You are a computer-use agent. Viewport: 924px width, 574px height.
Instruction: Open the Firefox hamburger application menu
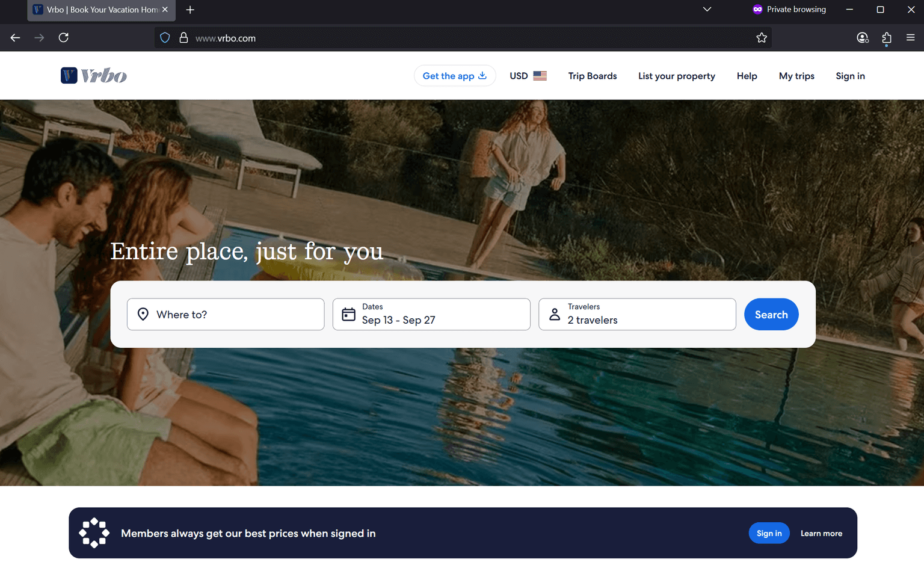910,38
